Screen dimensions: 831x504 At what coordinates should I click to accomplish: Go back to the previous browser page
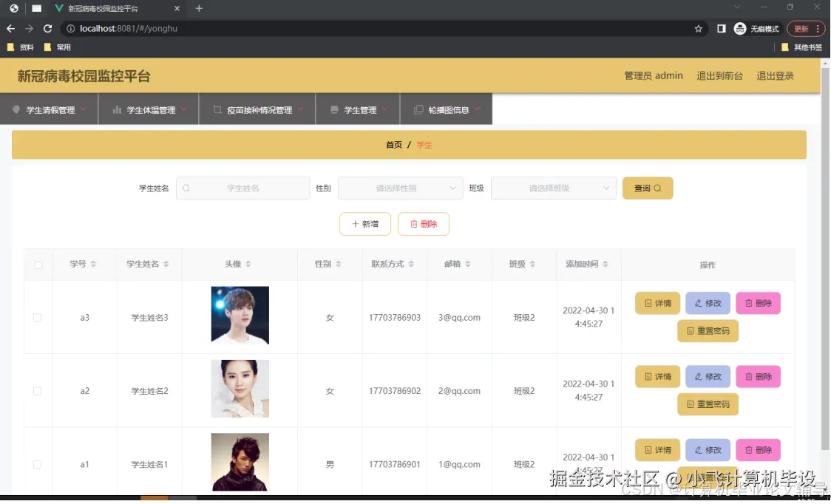(x=10, y=29)
